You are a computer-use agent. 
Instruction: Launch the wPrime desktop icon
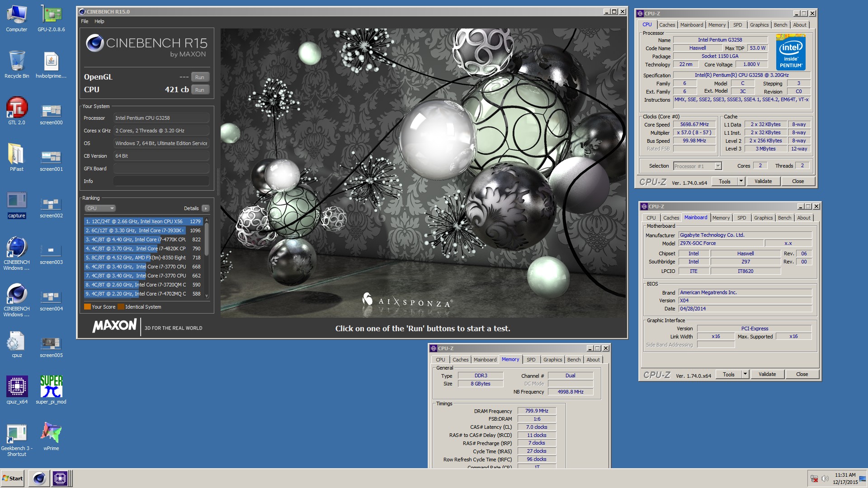(51, 437)
